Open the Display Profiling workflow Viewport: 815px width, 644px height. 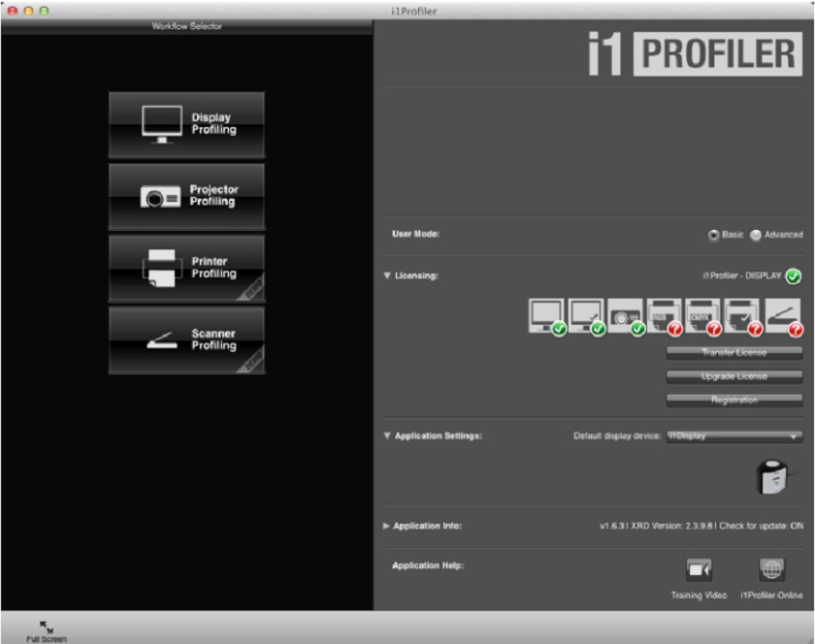tap(186, 125)
